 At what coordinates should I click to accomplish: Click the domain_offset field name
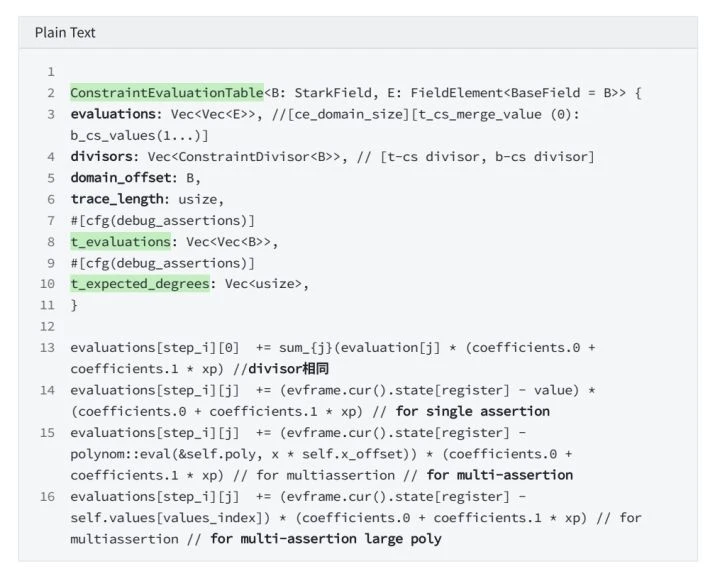tap(120, 178)
